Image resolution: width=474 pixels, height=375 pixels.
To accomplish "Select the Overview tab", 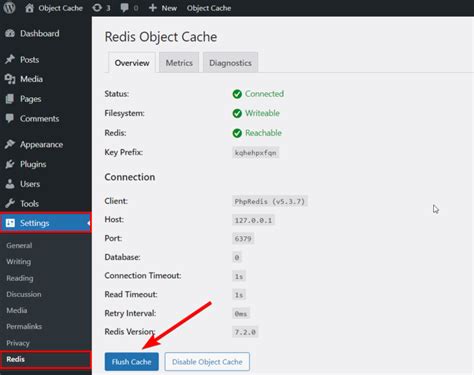I will [132, 63].
